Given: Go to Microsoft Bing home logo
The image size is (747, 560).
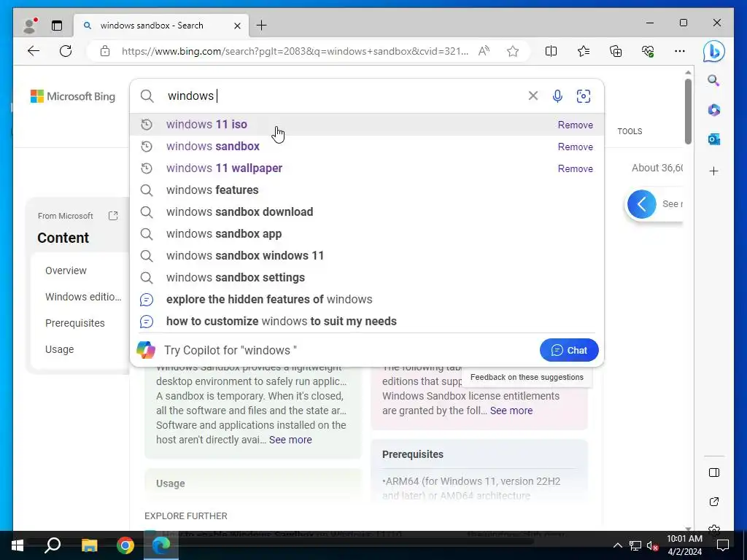Looking at the screenshot, I should pos(73,96).
